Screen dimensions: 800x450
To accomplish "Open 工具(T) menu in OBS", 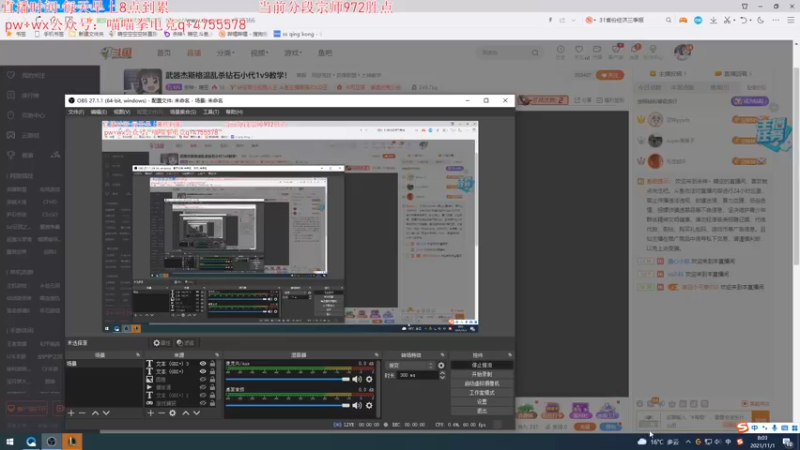I will click(211, 112).
